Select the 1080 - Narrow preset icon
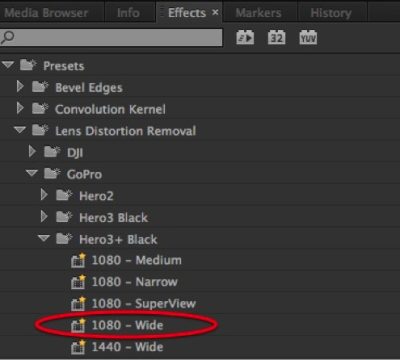 [x=78, y=282]
